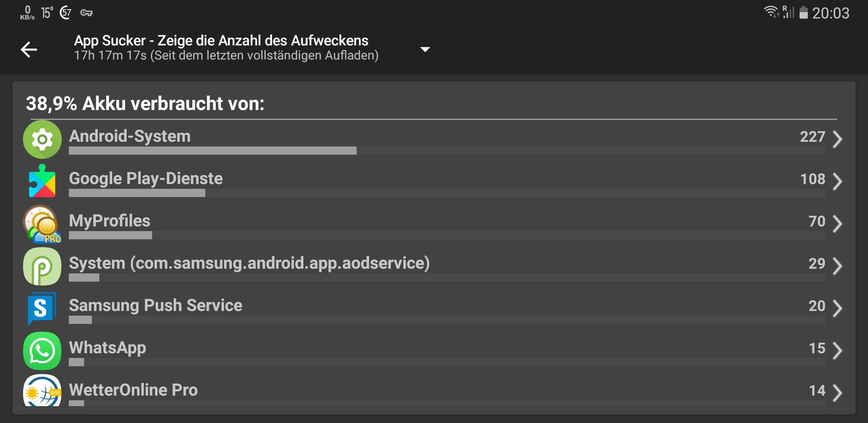
Task: Expand Google Play-Dienste details chevron
Action: point(837,181)
